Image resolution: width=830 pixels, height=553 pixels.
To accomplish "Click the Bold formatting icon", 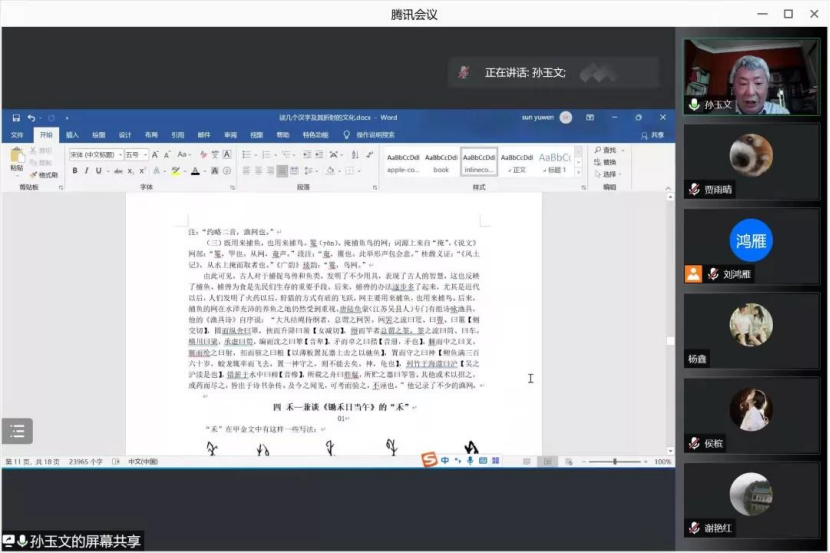I will coord(74,171).
